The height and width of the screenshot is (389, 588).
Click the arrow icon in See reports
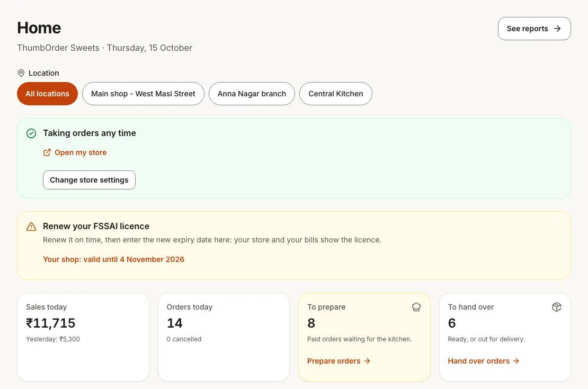pos(557,29)
